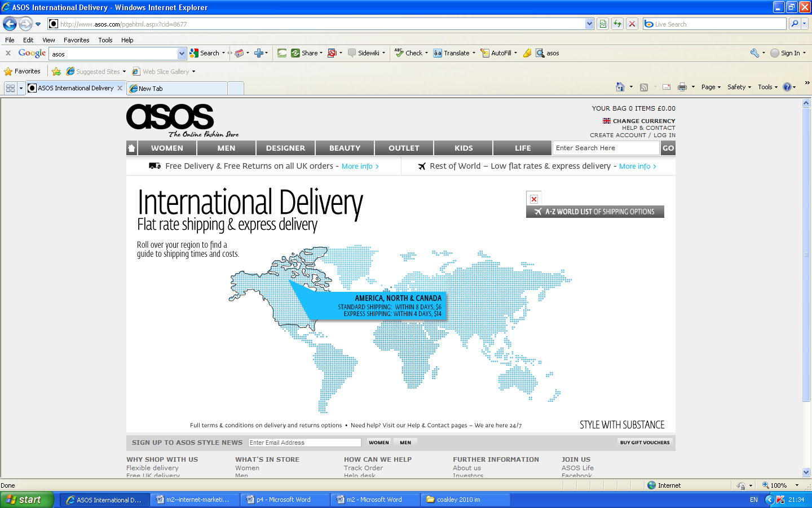Open the zoom level 100% dropdown
The width and height of the screenshot is (812, 508).
(x=797, y=485)
